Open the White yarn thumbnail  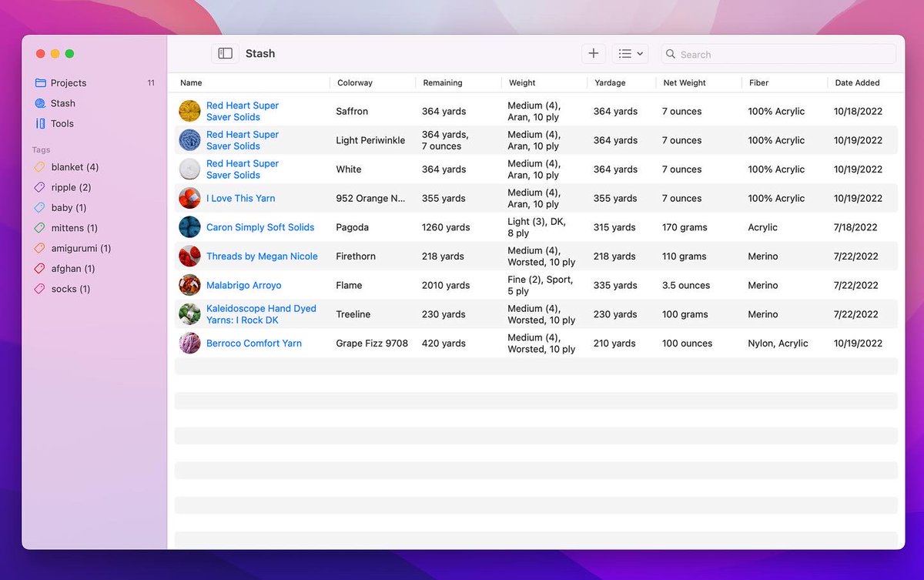coord(189,169)
